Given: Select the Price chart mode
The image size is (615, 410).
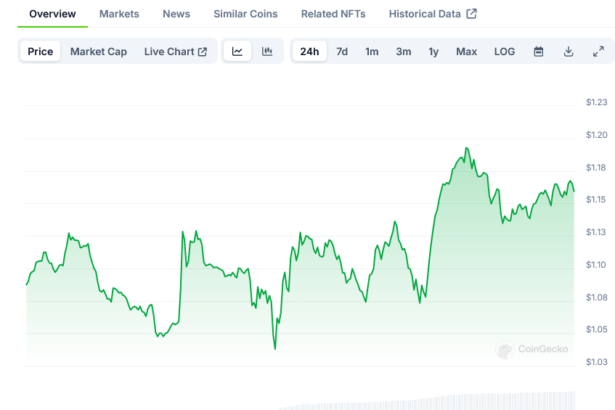Looking at the screenshot, I should (41, 52).
